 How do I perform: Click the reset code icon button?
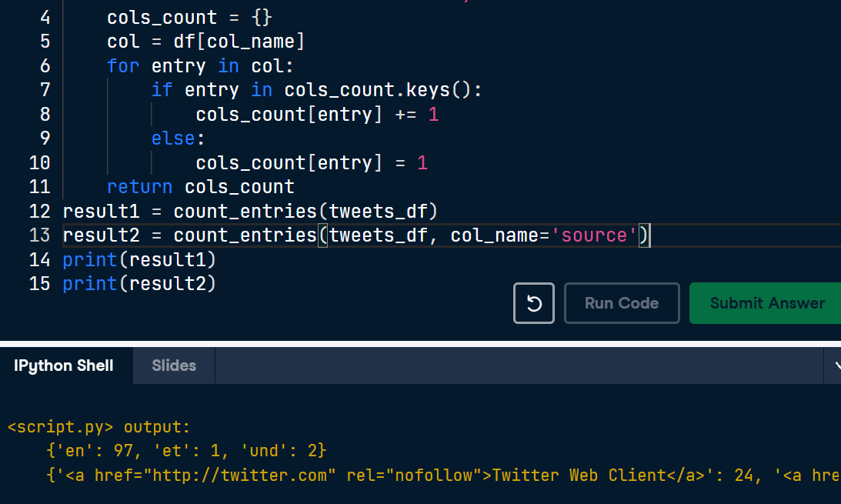pos(534,303)
